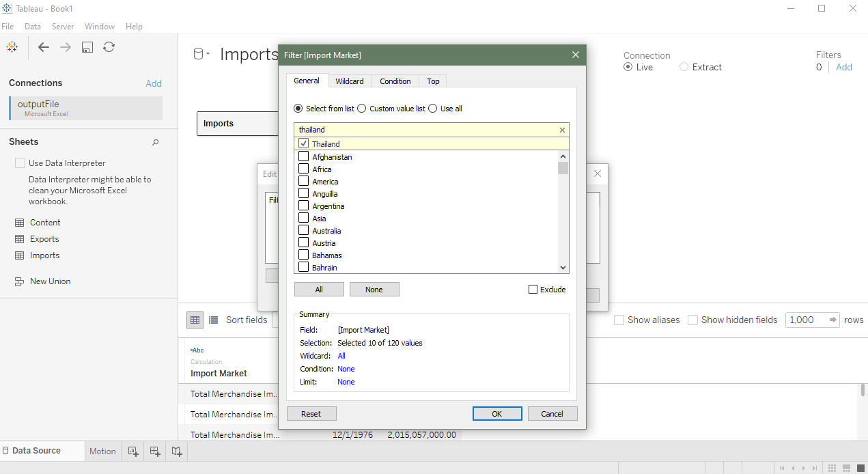Click the Tableau start page logo icon
The height and width of the screenshot is (474, 868).
click(12, 47)
